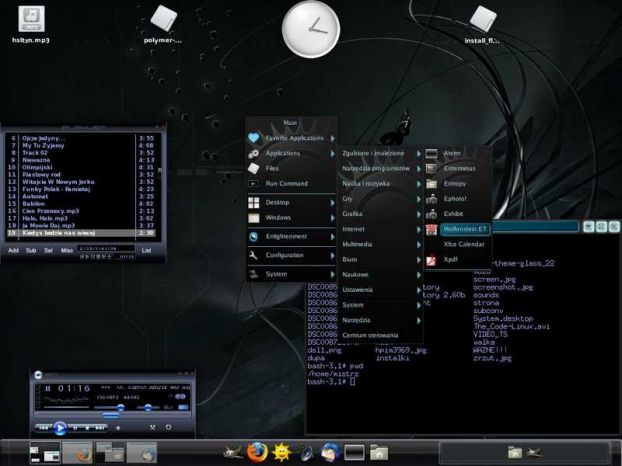Switch to the first virtual desktop in pager
The width and height of the screenshot is (622, 466).
tap(45, 452)
